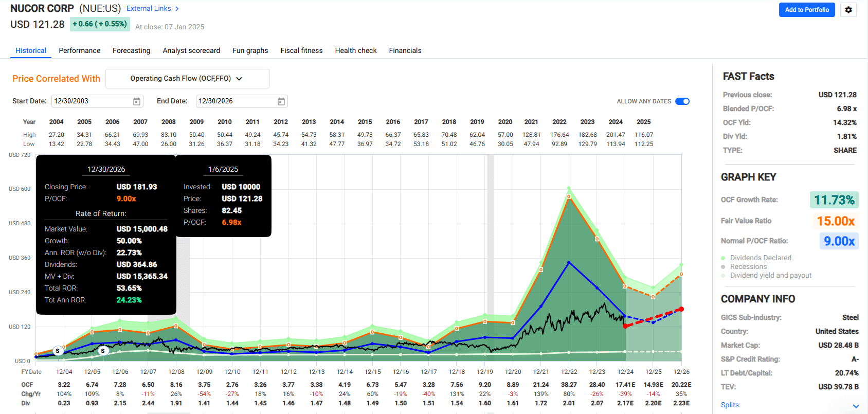Expand the Splits section

click(x=856, y=406)
